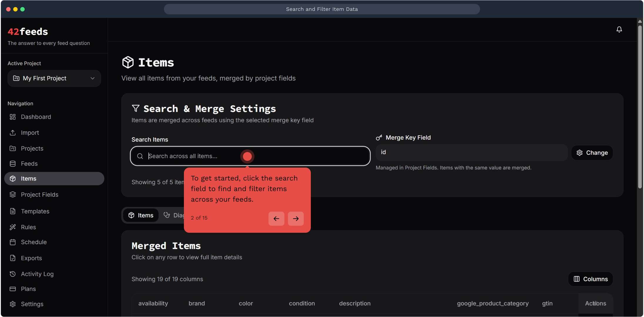Open Exports navigation item
The height and width of the screenshot is (317, 644).
pyautogui.click(x=31, y=258)
